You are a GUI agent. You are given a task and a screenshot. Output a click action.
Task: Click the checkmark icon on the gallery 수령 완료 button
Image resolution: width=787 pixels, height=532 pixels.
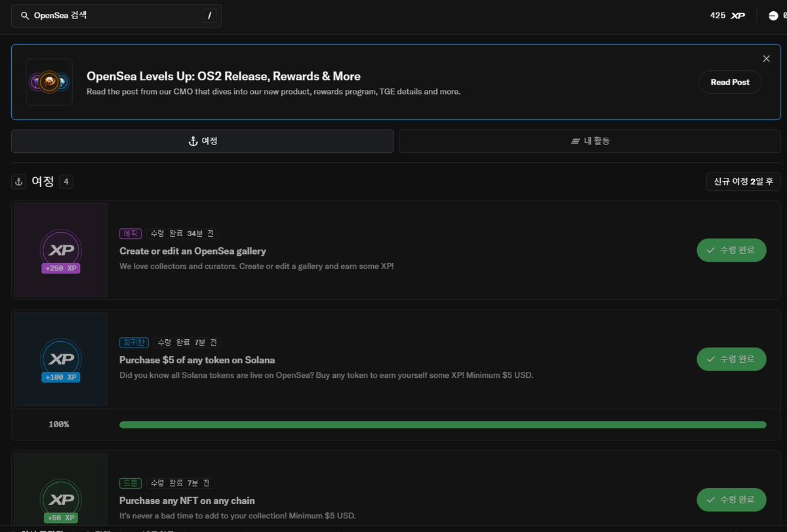[711, 250]
